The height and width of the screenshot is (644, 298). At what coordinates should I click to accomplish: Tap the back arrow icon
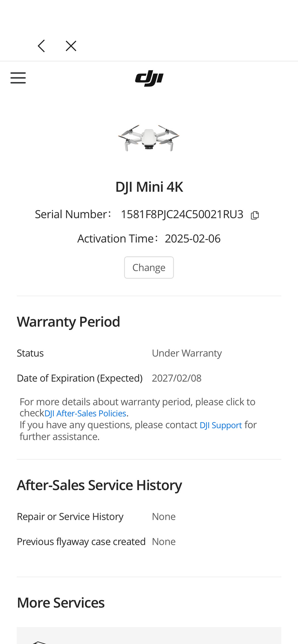pyautogui.click(x=41, y=46)
